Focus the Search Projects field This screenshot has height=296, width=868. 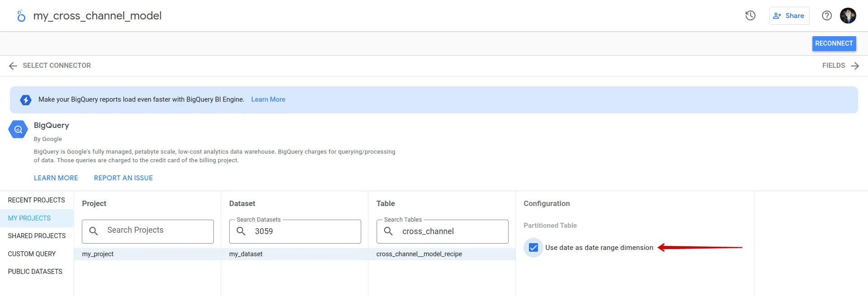click(x=148, y=231)
